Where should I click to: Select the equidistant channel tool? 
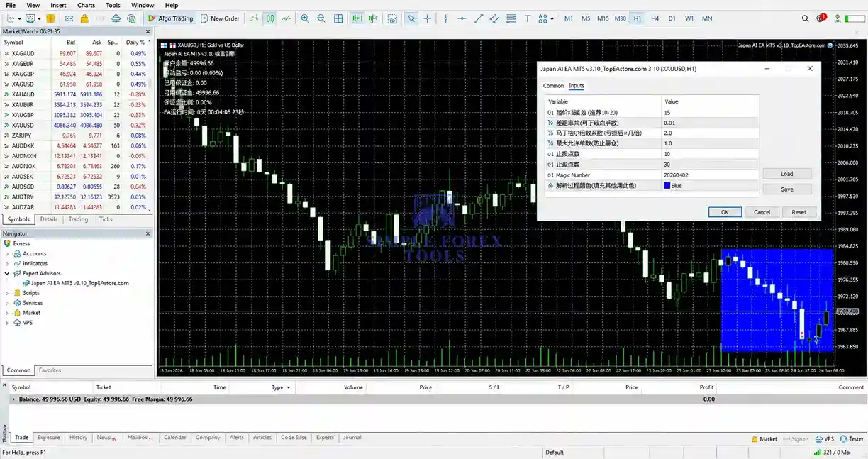(x=495, y=18)
